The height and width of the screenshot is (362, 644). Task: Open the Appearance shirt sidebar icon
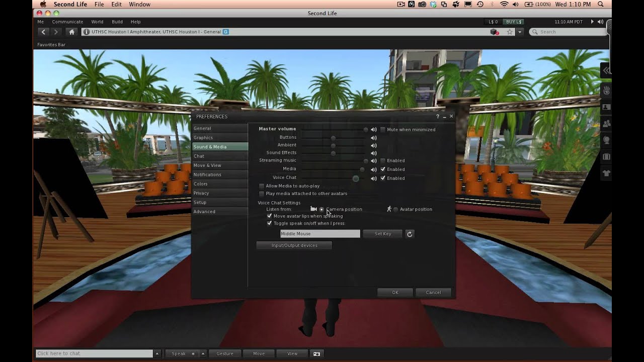[x=606, y=173]
